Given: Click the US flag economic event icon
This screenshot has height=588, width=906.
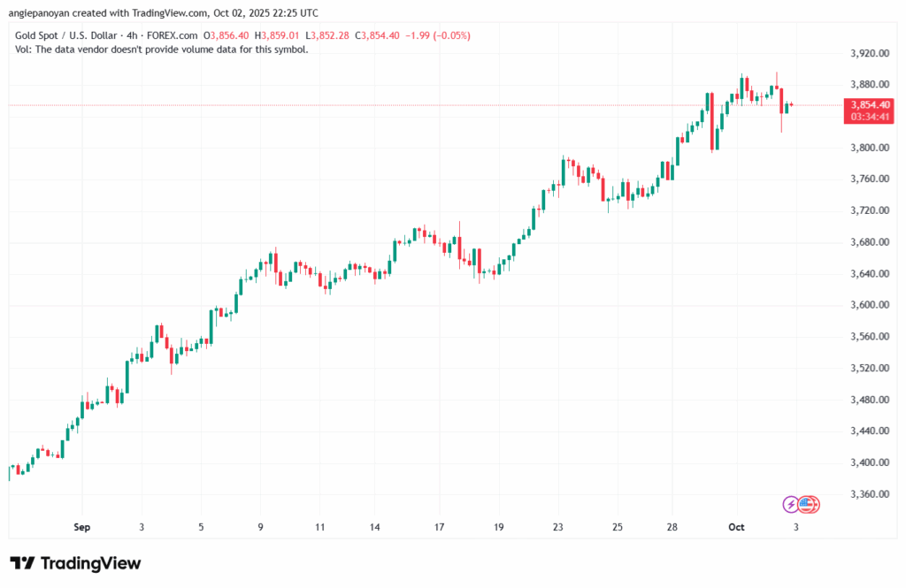Looking at the screenshot, I should point(808,504).
